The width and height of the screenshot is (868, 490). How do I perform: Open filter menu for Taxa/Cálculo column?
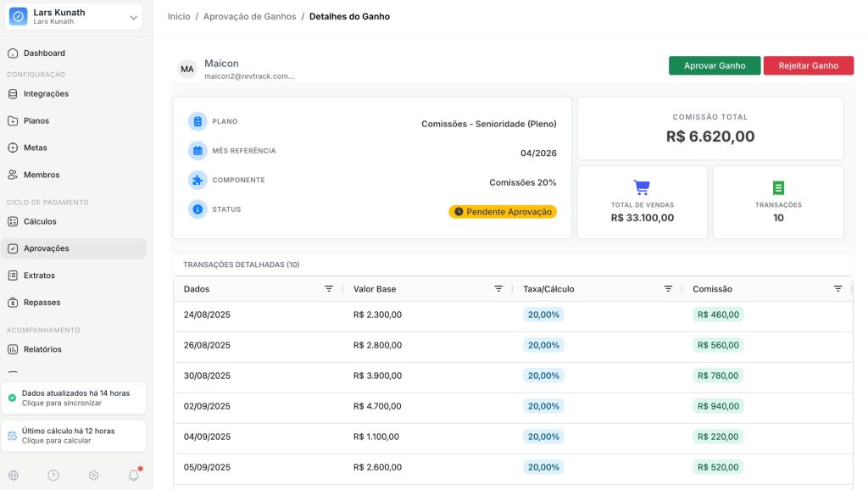(x=668, y=289)
